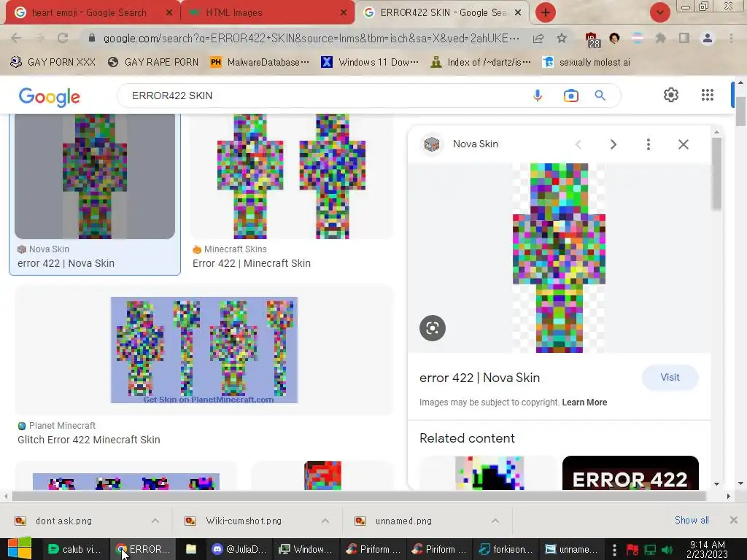Open Windows 11 Dow… bookmark
This screenshot has height=560, width=747.
point(370,63)
